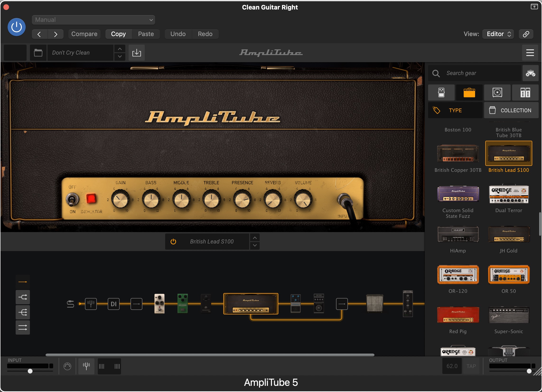Screen dimensions: 542x392
Task: Click the amp VOLUME knob
Action: click(303, 199)
